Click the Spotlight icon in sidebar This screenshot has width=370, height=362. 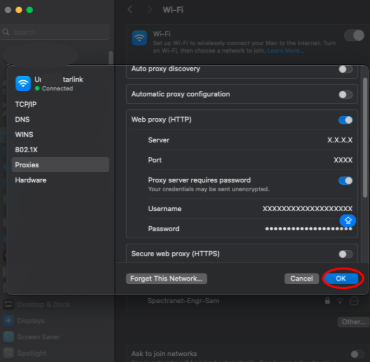click(9, 353)
